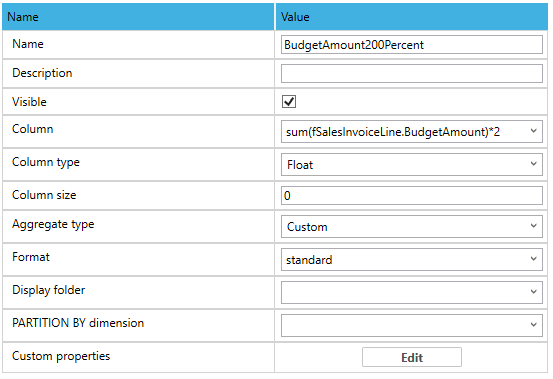Uncheck the Visible checkbox
The image size is (553, 379).
click(289, 102)
